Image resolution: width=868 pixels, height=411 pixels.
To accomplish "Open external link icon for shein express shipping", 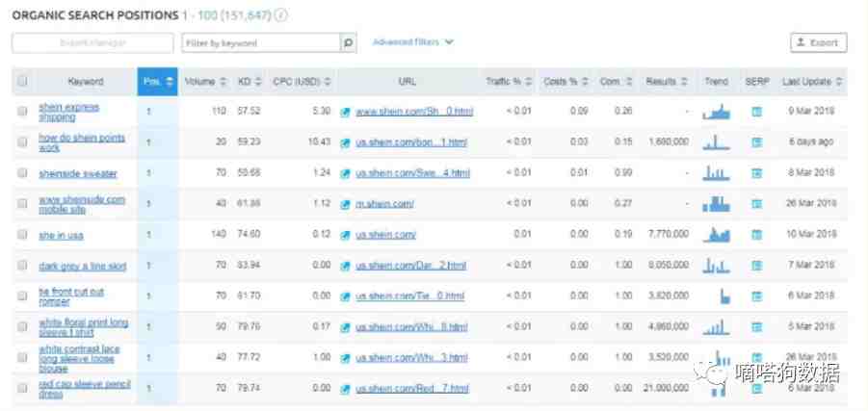I will pos(346,112).
